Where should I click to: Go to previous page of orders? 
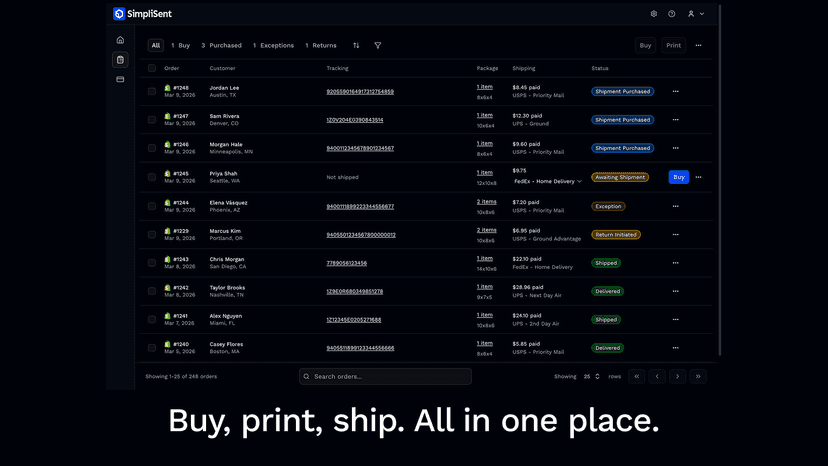pos(657,377)
